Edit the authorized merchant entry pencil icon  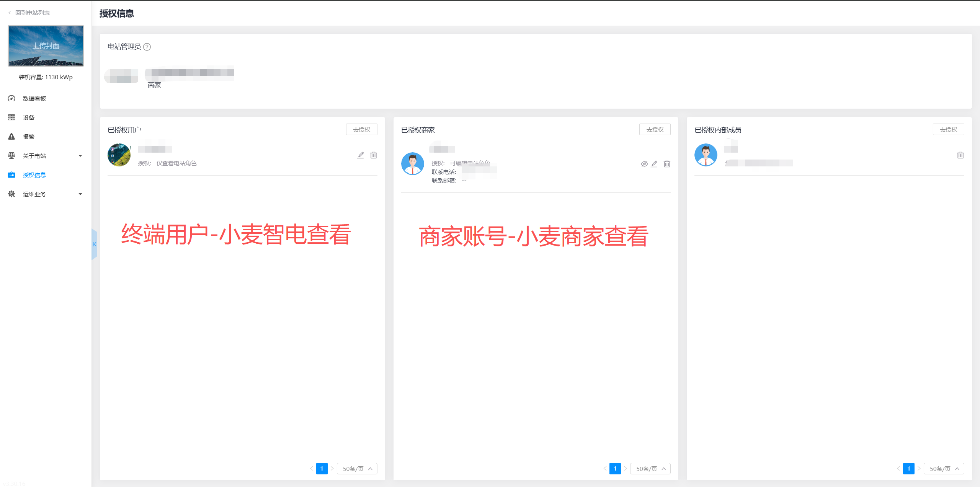(x=654, y=164)
